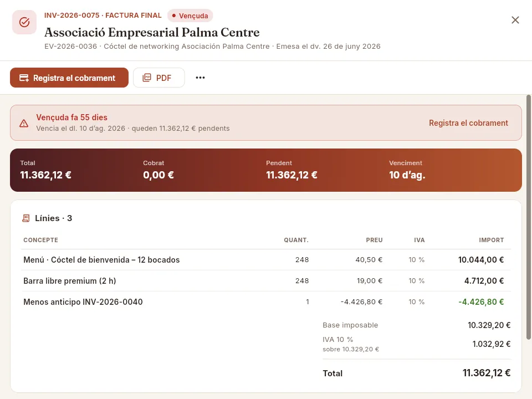This screenshot has height=399, width=532.
Task: Click the 19,00 € unit price
Action: click(370, 281)
